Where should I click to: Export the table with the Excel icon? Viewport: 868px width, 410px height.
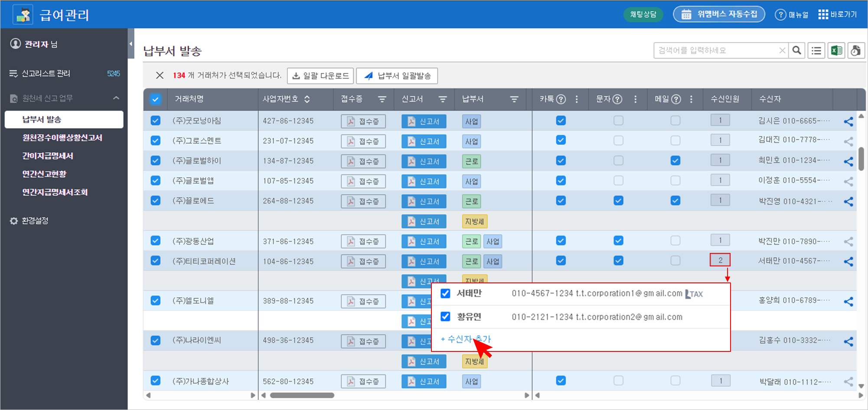tap(836, 50)
